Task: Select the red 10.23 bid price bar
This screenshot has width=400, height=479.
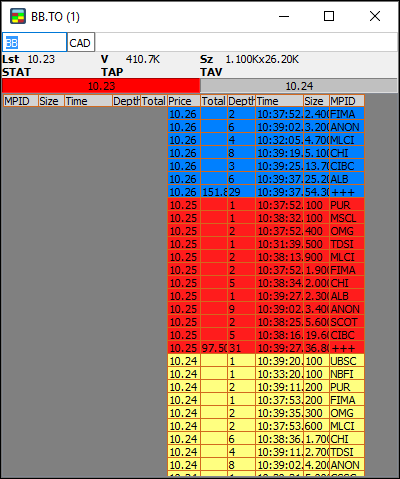Action: (x=101, y=86)
